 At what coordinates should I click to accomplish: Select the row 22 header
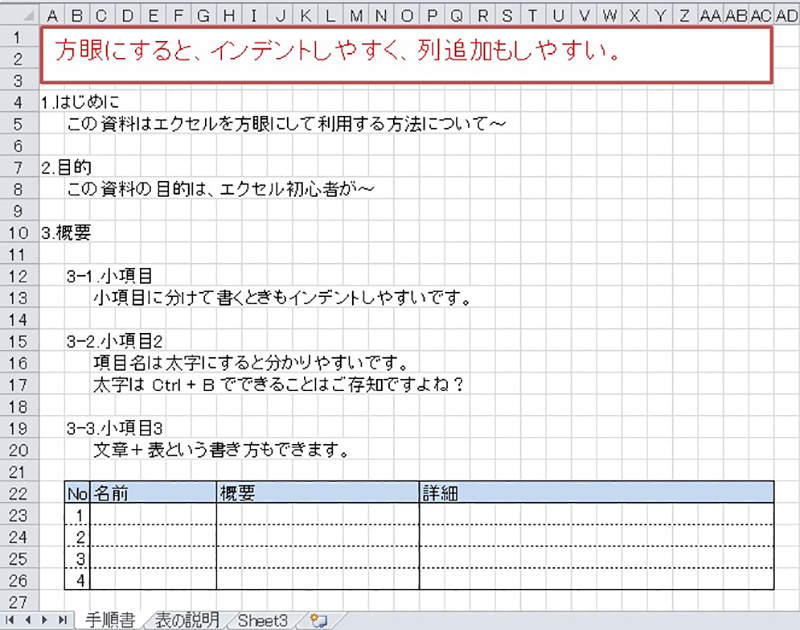[19, 492]
